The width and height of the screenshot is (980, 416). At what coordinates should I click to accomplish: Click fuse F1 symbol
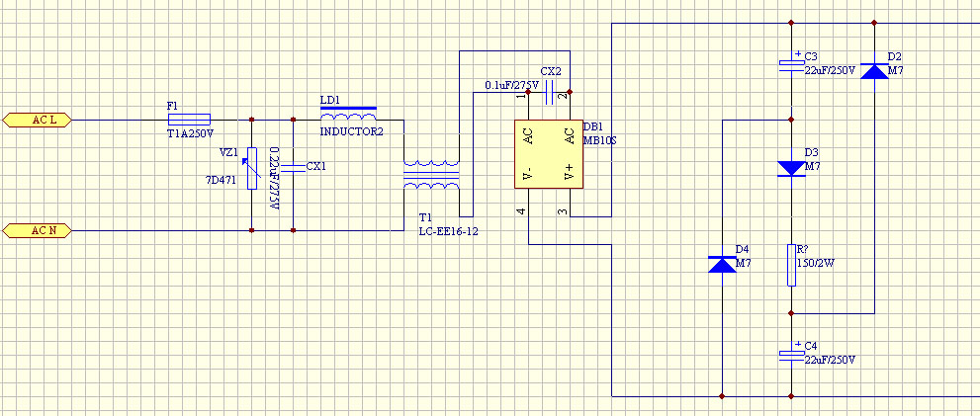(190, 120)
